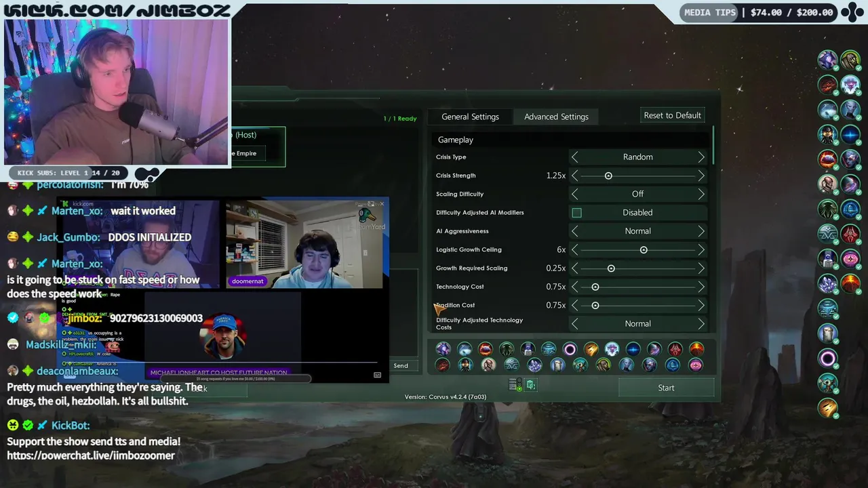Click the Tradition Cost slider handle

pos(595,306)
